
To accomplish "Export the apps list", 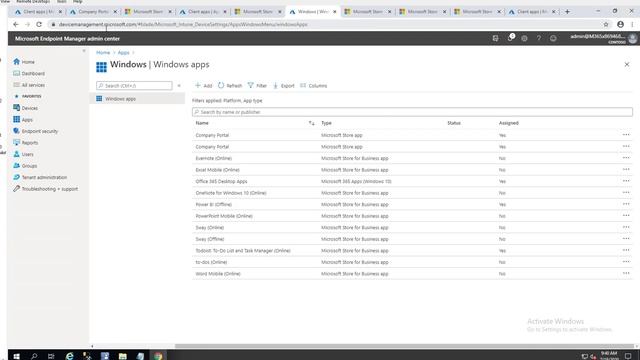I will point(284,86).
